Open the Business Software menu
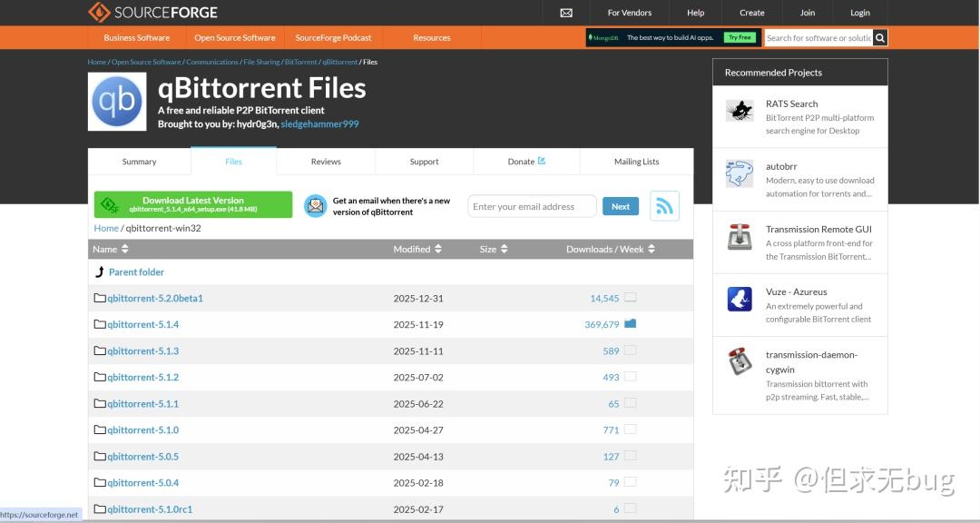The height and width of the screenshot is (523, 980). [x=137, y=37]
